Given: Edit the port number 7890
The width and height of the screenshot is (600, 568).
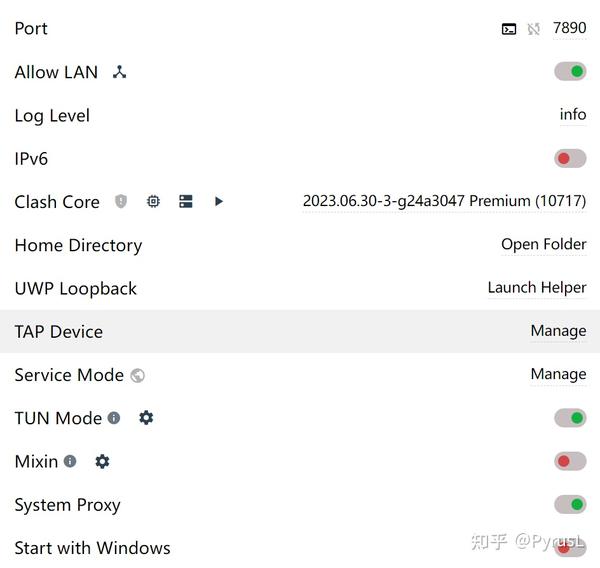Looking at the screenshot, I should (x=569, y=29).
